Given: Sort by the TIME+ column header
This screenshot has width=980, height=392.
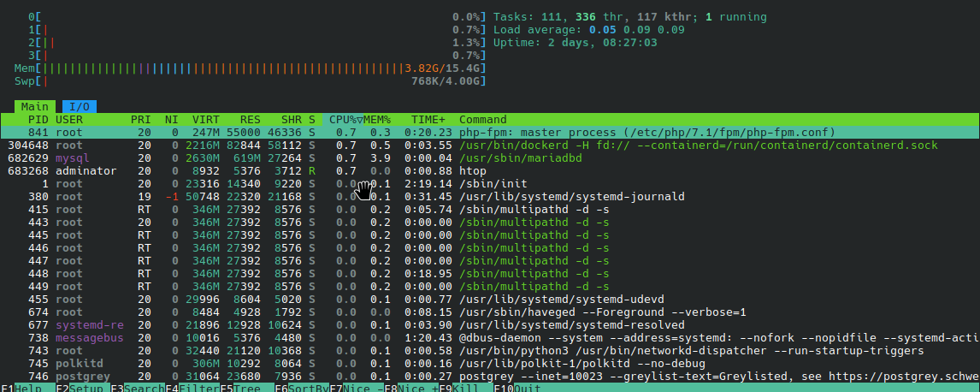Looking at the screenshot, I should tap(428, 120).
